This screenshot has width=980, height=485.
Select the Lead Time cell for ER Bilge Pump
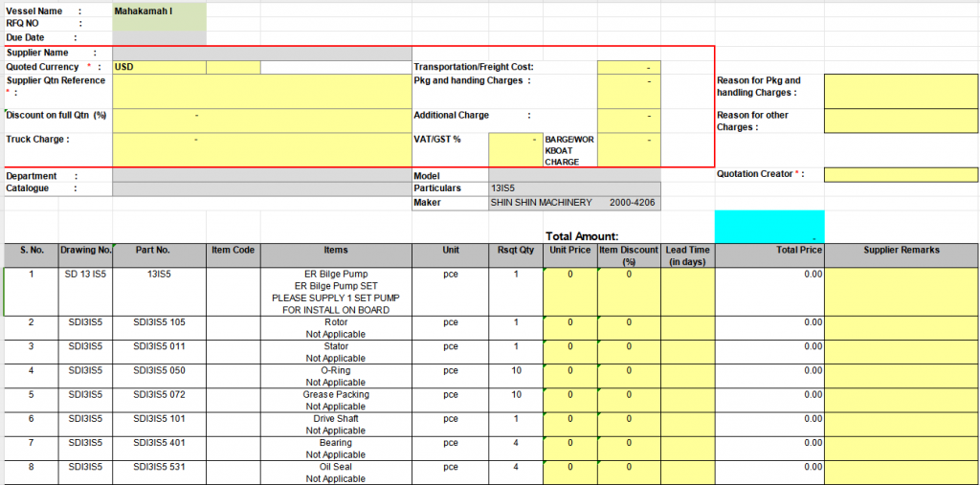click(x=687, y=291)
